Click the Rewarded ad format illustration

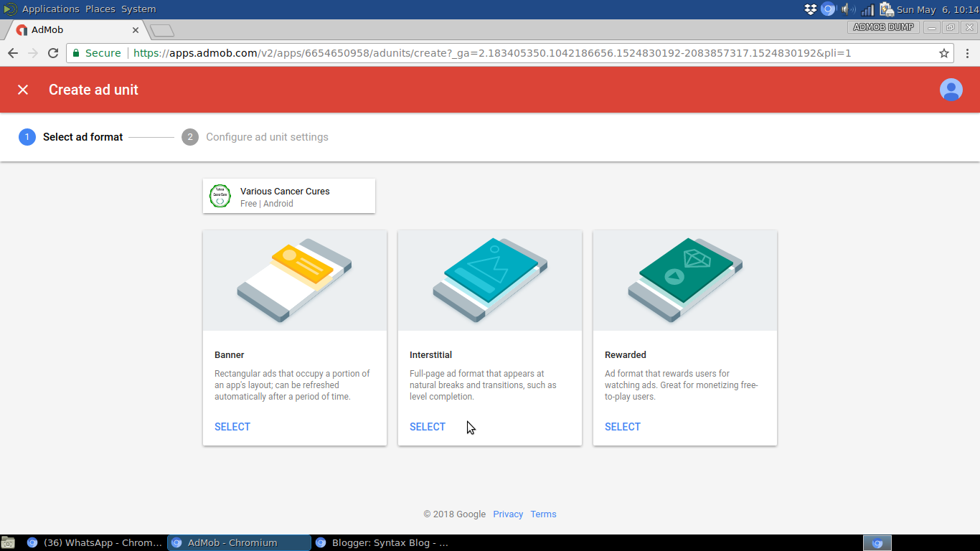[685, 281]
